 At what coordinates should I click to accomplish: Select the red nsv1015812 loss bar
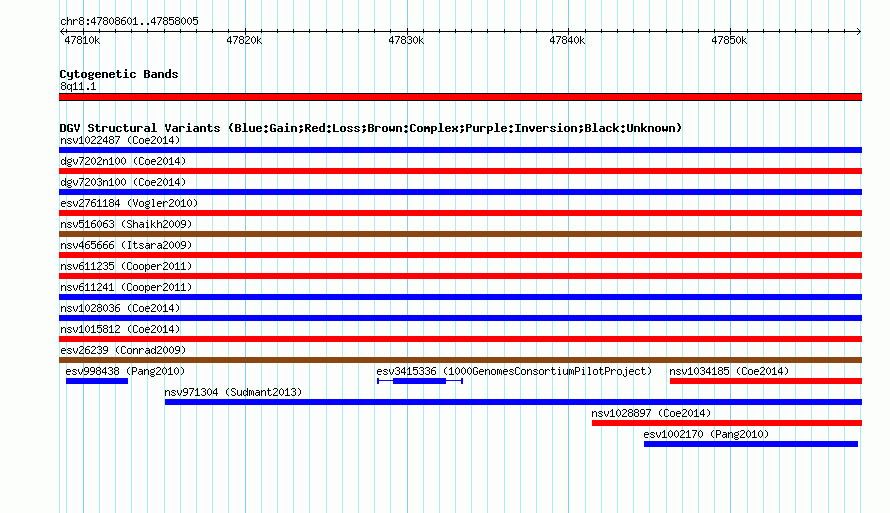[x=460, y=339]
